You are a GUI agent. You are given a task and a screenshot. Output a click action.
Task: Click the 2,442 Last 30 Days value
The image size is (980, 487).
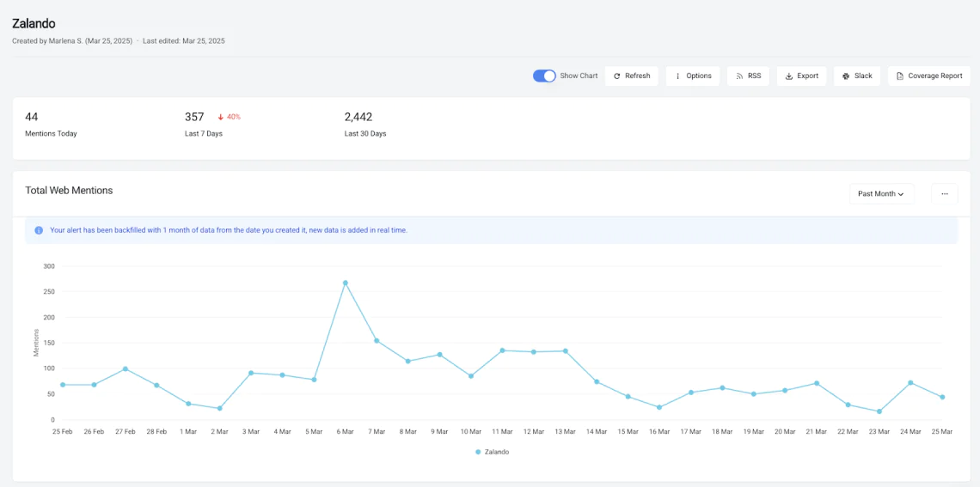(x=358, y=117)
